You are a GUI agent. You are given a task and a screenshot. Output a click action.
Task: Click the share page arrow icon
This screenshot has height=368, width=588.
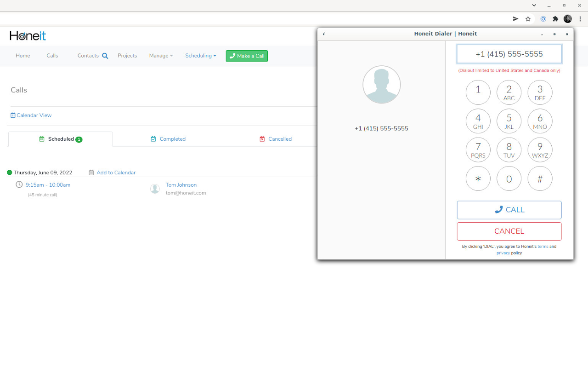tap(515, 19)
